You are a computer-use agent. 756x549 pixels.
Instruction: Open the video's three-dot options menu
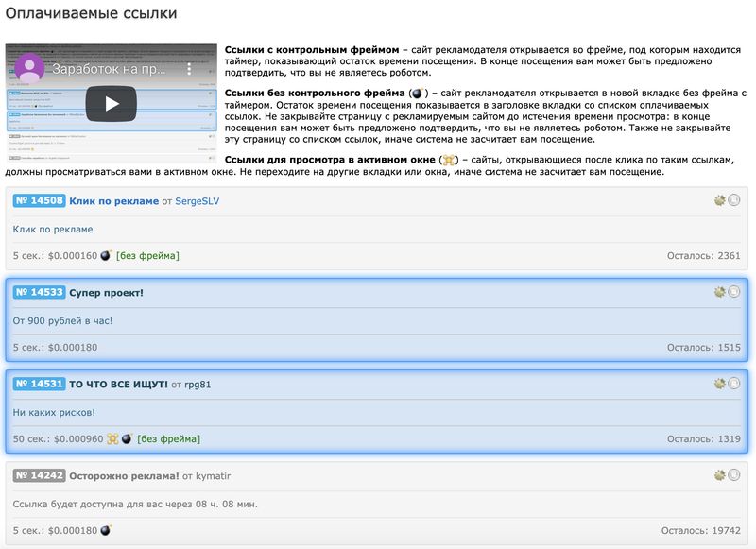point(189,69)
